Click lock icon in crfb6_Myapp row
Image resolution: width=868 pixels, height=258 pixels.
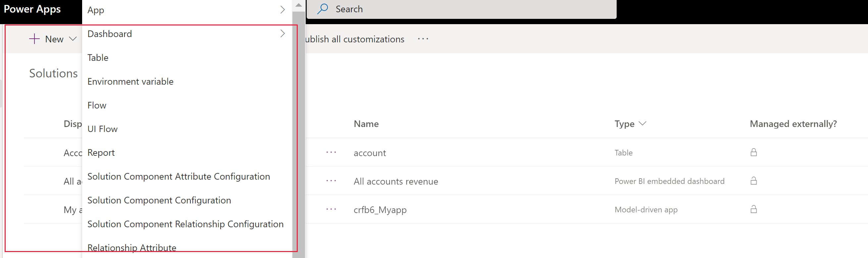[753, 209]
